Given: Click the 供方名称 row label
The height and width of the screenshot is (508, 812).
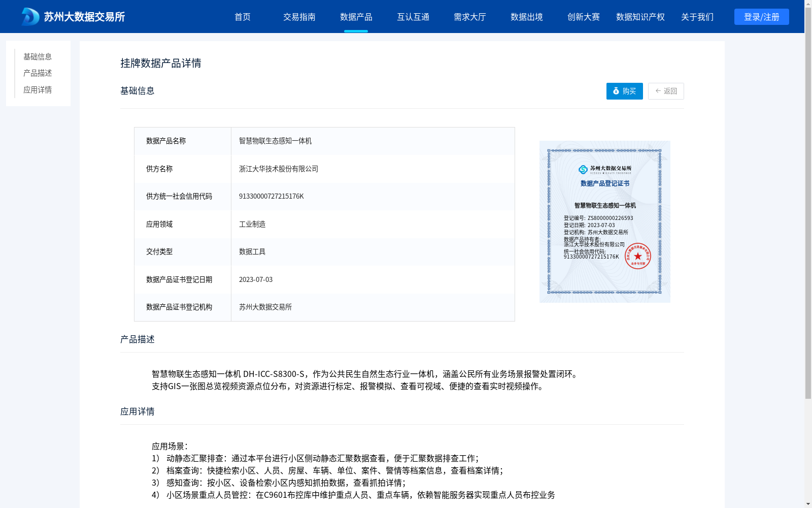Looking at the screenshot, I should coord(159,169).
